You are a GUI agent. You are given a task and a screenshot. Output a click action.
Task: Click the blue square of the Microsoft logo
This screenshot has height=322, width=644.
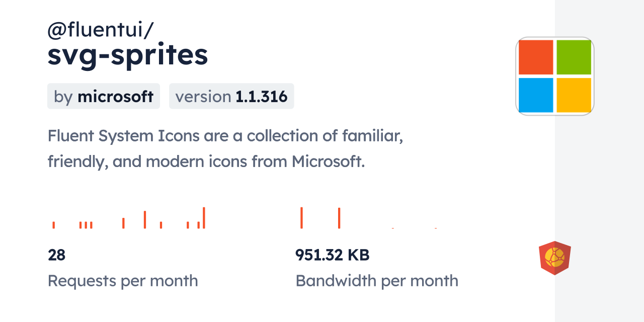pos(536,95)
